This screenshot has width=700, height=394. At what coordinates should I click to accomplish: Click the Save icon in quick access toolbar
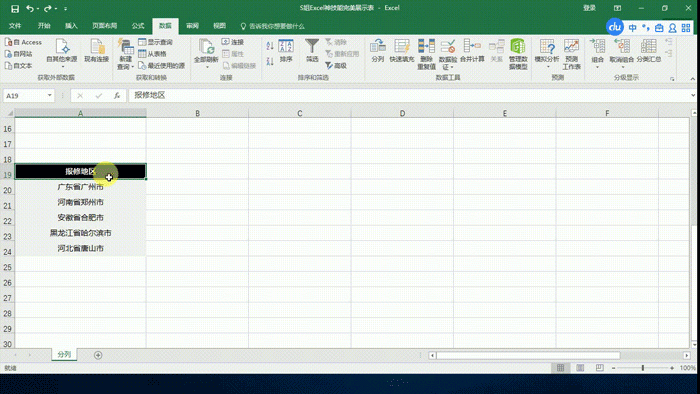15,8
